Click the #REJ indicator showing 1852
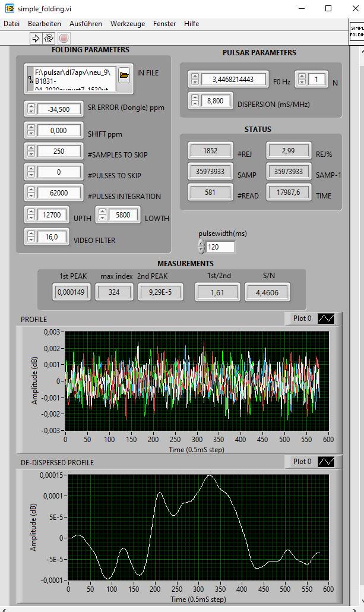Screen dimensions: 364x612 pyautogui.click(x=210, y=151)
